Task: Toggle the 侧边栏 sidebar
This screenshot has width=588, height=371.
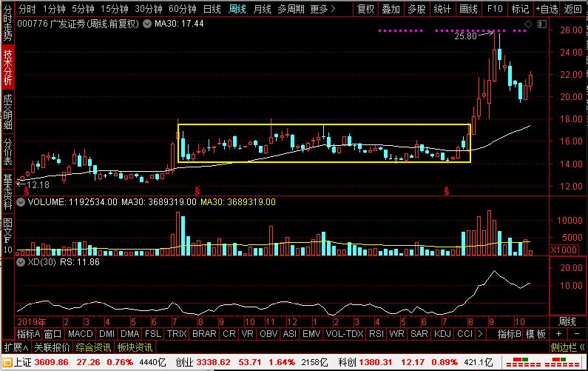Action: pyautogui.click(x=567, y=347)
